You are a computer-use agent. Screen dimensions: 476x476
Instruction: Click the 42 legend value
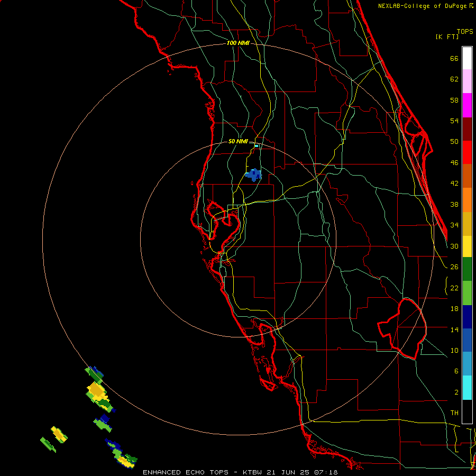pos(454,184)
